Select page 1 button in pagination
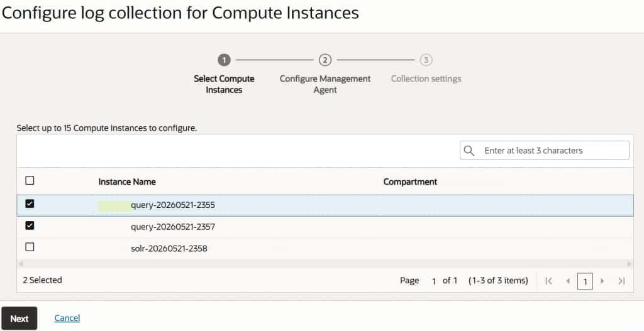Image resolution: width=644 pixels, height=331 pixels. point(585,281)
